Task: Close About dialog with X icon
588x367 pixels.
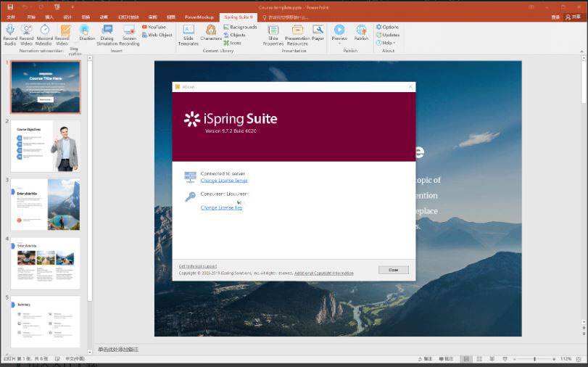Action: point(410,87)
